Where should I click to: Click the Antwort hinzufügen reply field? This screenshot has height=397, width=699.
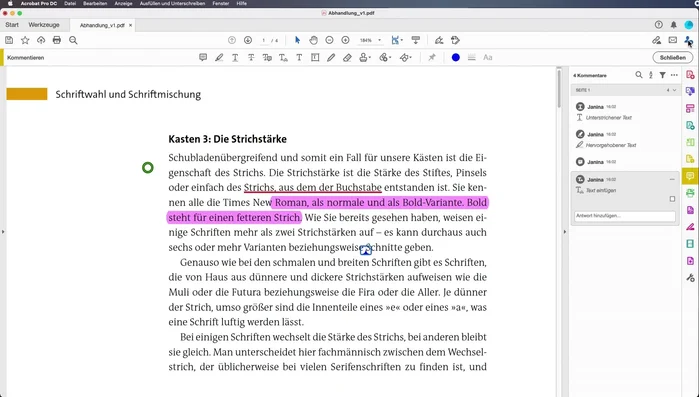[x=625, y=216]
